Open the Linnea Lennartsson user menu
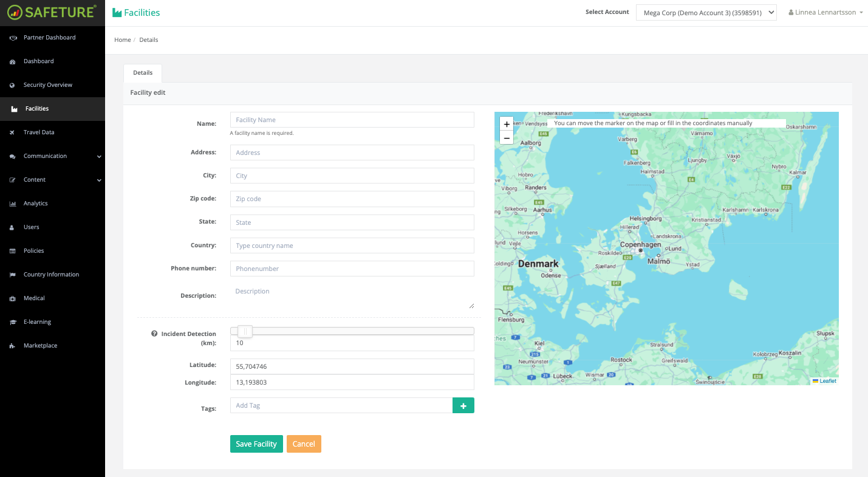Screen dimensions: 868x477 [825, 13]
